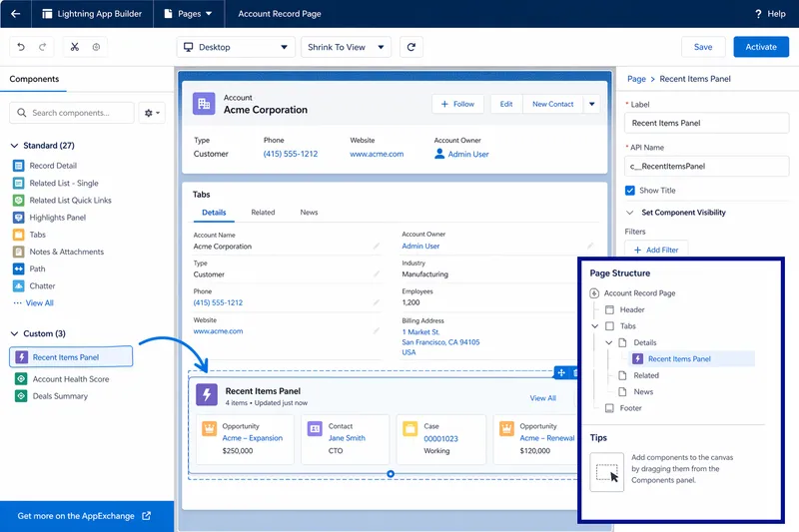The image size is (799, 532).
Task: Click the Label input field
Action: (x=707, y=123)
